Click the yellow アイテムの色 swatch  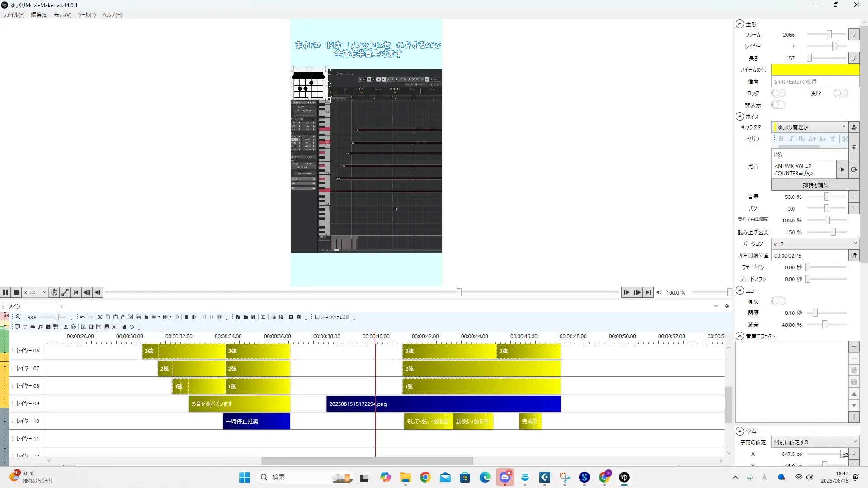tap(815, 70)
